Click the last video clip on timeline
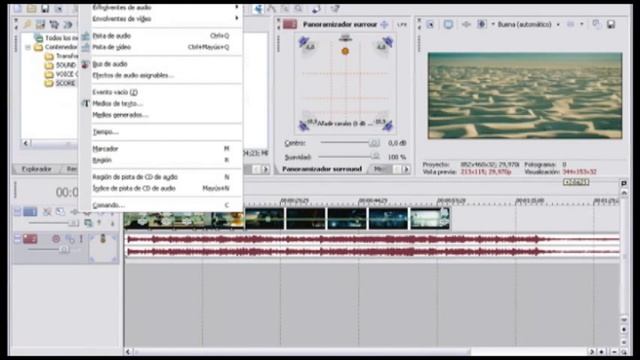 [430, 218]
